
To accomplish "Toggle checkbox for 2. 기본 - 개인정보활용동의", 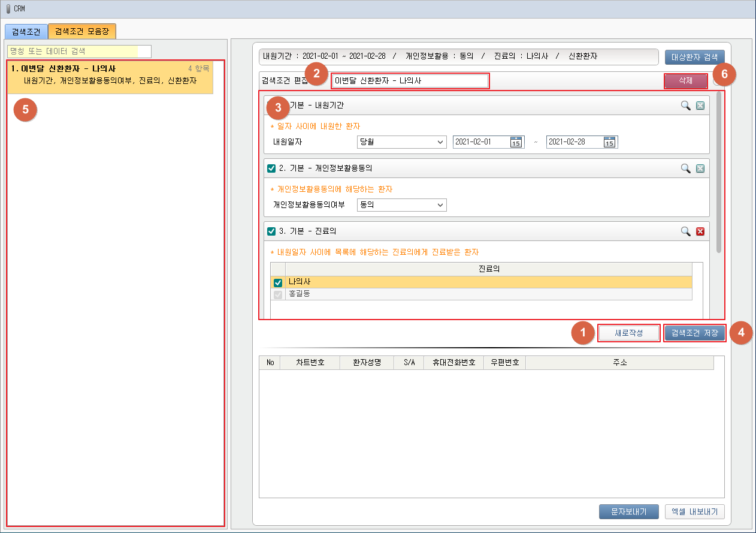I will (271, 168).
